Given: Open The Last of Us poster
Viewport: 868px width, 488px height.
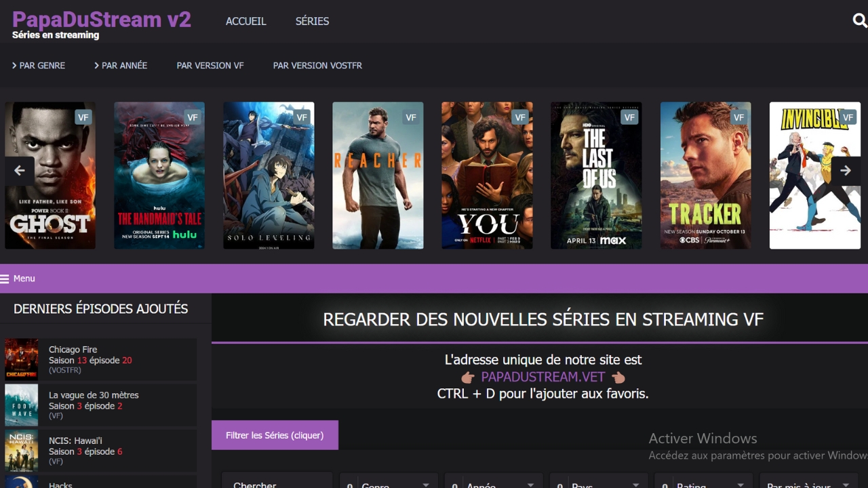Looking at the screenshot, I should (x=596, y=176).
